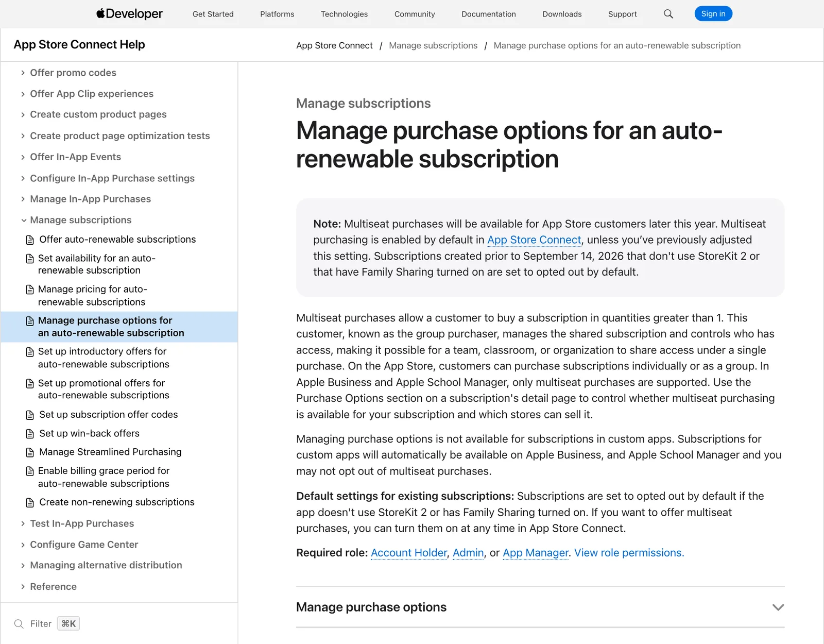The image size is (824, 644).
Task: Expand Test In-App Purchases section
Action: click(x=23, y=524)
